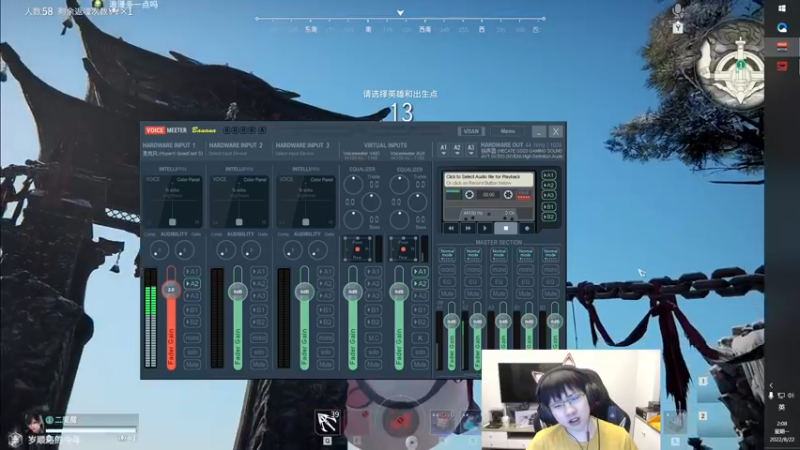Click Hardware Input 1 Comp knob
This screenshot has width=800, height=450.
coord(159,250)
